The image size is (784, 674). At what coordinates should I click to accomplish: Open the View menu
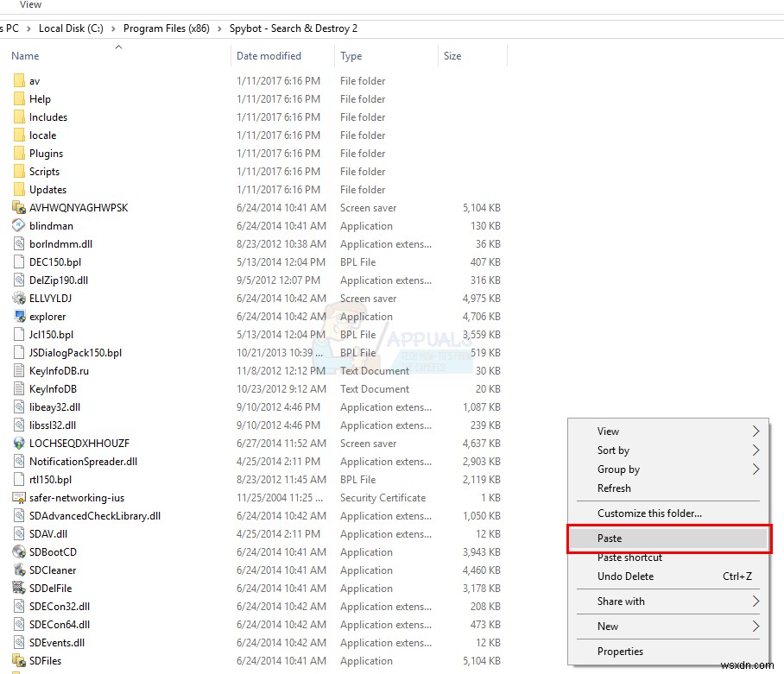coord(30,4)
